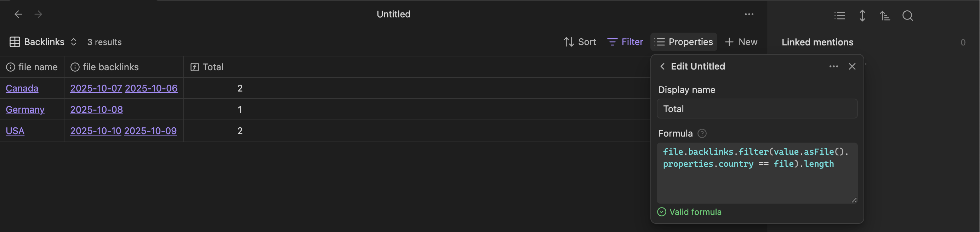
Task: Open the Canada file link
Action: pyautogui.click(x=22, y=88)
